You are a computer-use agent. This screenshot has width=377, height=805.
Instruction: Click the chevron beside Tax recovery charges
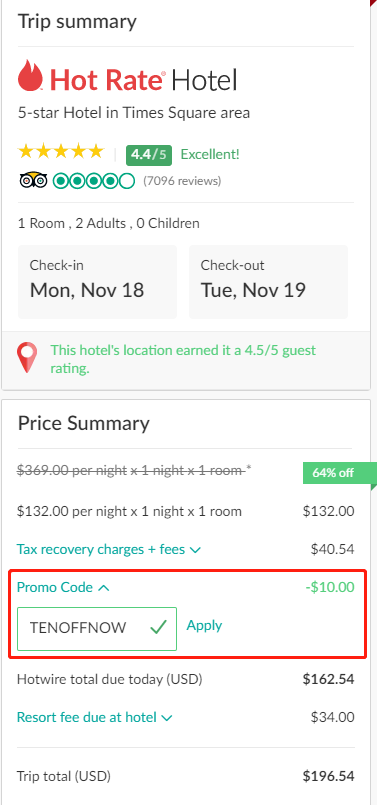coord(195,550)
